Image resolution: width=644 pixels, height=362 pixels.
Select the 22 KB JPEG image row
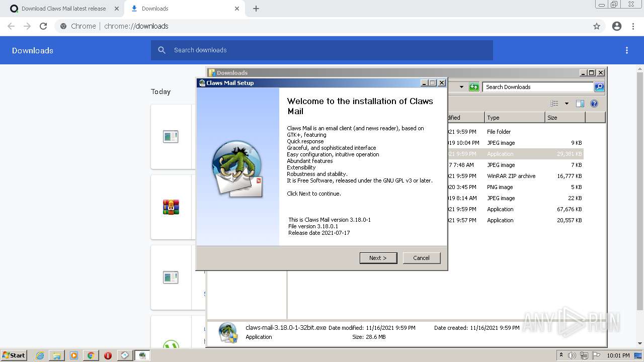516,198
